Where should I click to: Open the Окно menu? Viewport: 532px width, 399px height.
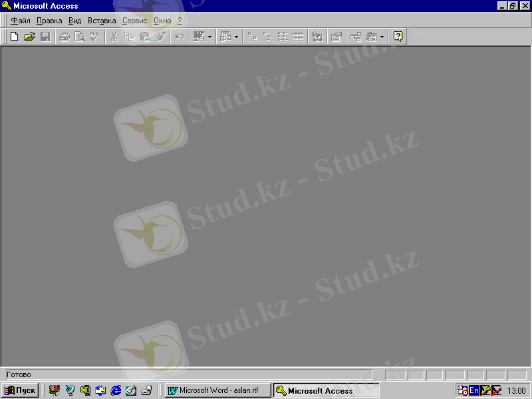162,21
